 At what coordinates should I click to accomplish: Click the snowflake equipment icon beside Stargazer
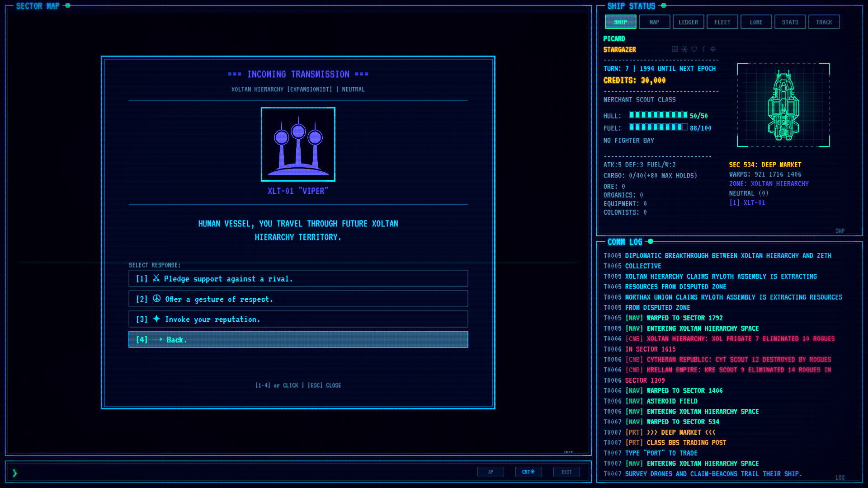[684, 49]
